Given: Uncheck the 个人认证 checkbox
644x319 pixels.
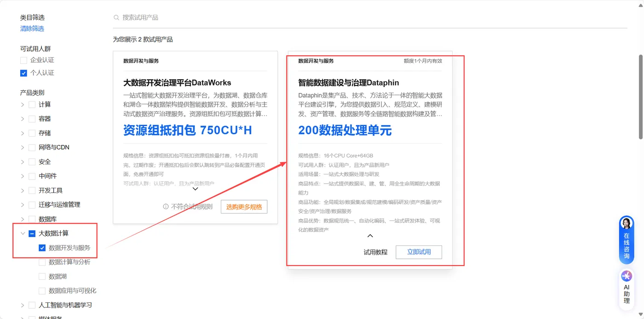Looking at the screenshot, I should tap(23, 73).
